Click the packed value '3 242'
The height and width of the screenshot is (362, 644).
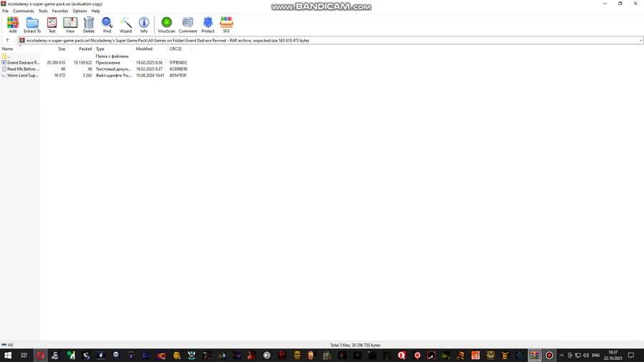[x=87, y=76]
